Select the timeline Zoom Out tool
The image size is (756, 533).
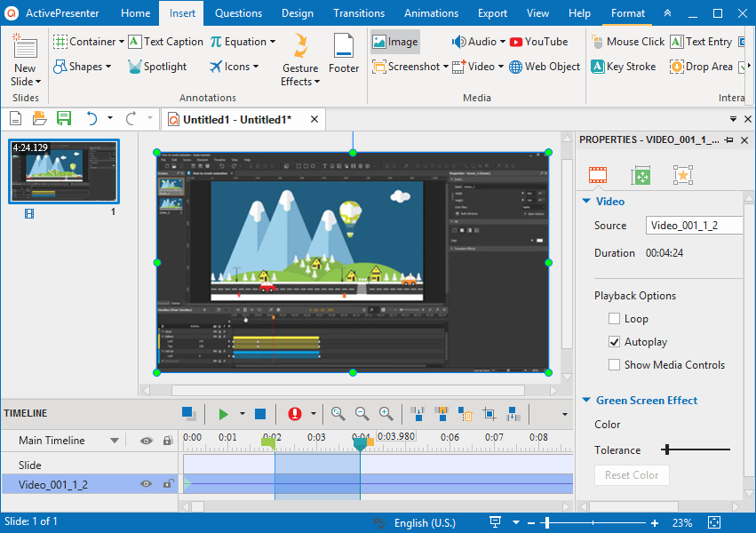pos(362,413)
